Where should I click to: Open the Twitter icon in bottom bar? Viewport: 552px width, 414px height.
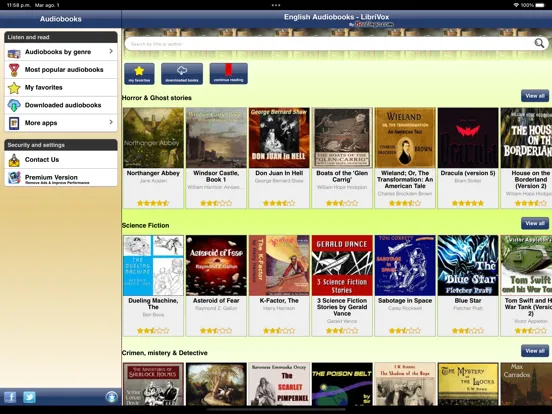point(29,397)
